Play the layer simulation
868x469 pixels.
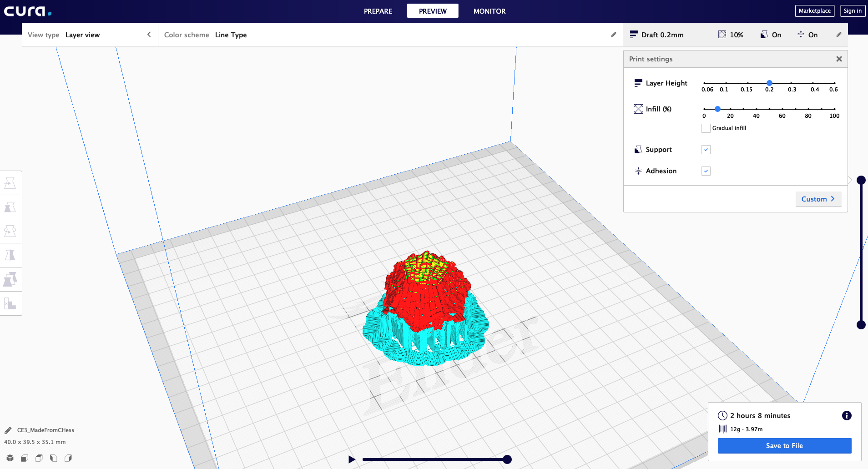pos(352,459)
